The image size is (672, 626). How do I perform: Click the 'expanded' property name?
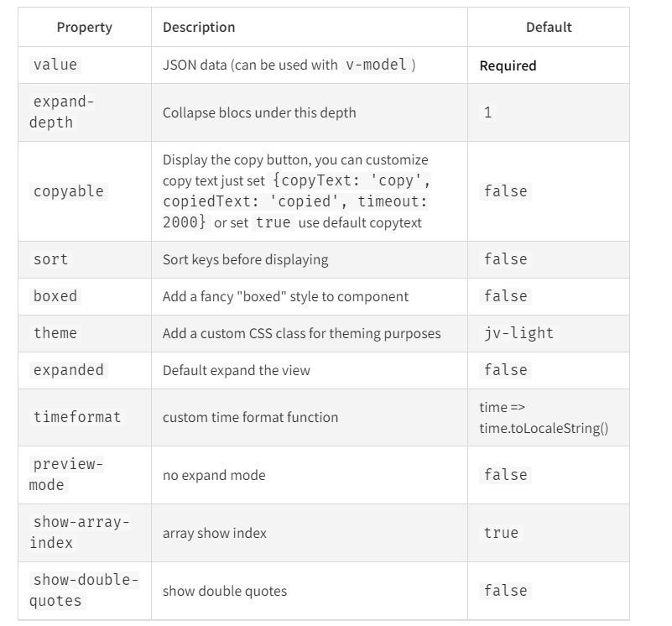tap(69, 370)
